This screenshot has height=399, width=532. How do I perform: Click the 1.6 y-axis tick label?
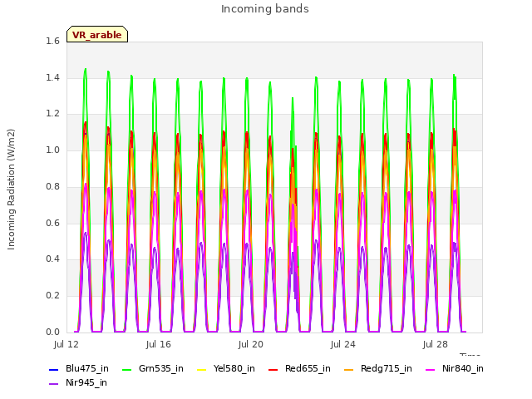52,41
